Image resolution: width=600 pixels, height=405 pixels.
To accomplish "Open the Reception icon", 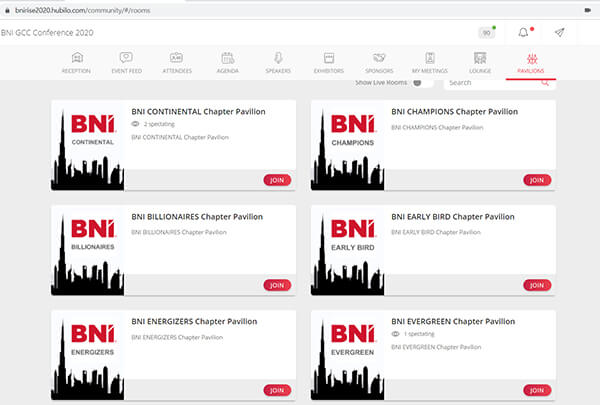I will (77, 58).
